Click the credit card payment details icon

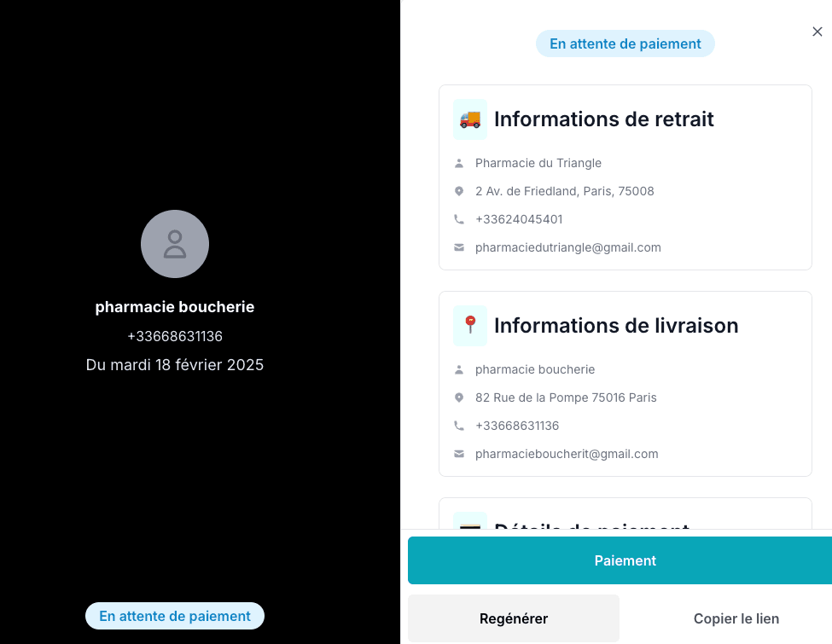coord(469,522)
